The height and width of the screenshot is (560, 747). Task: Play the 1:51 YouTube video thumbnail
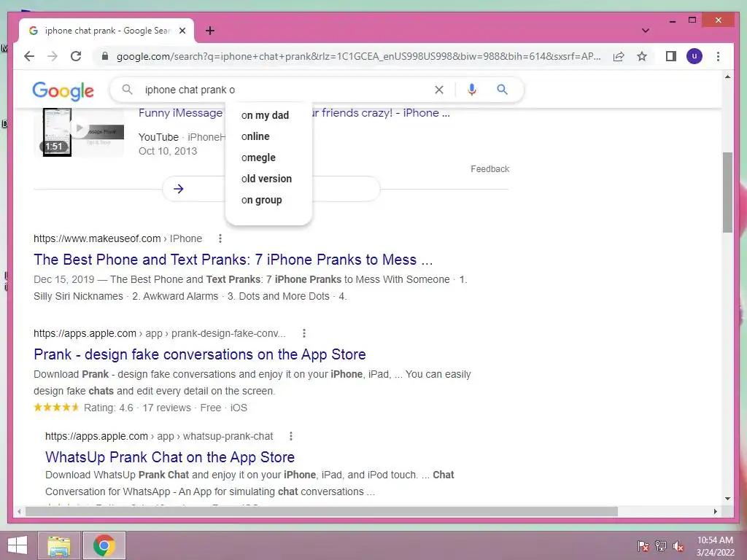[x=79, y=132]
